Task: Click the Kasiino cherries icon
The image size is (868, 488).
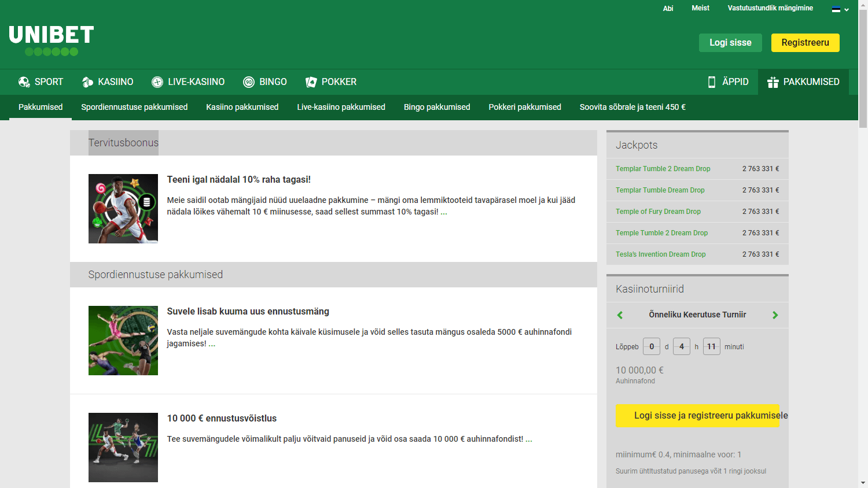Action: [x=87, y=82]
